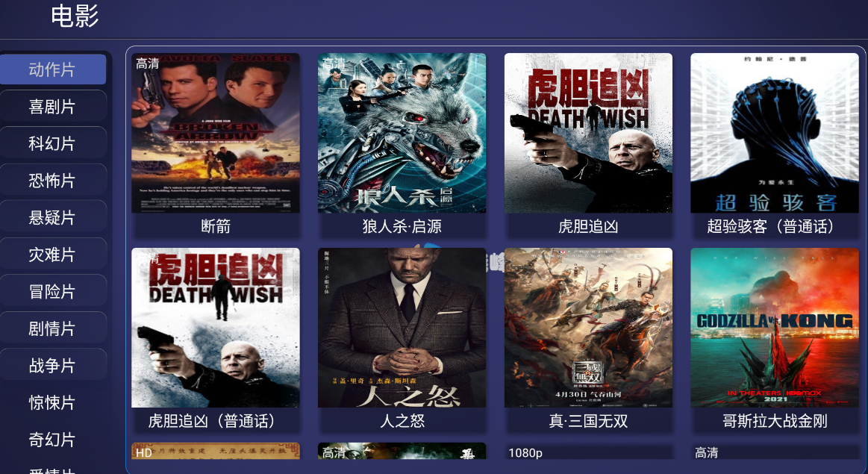Choose the 恐怖片 genre
The image size is (868, 474).
click(x=53, y=181)
